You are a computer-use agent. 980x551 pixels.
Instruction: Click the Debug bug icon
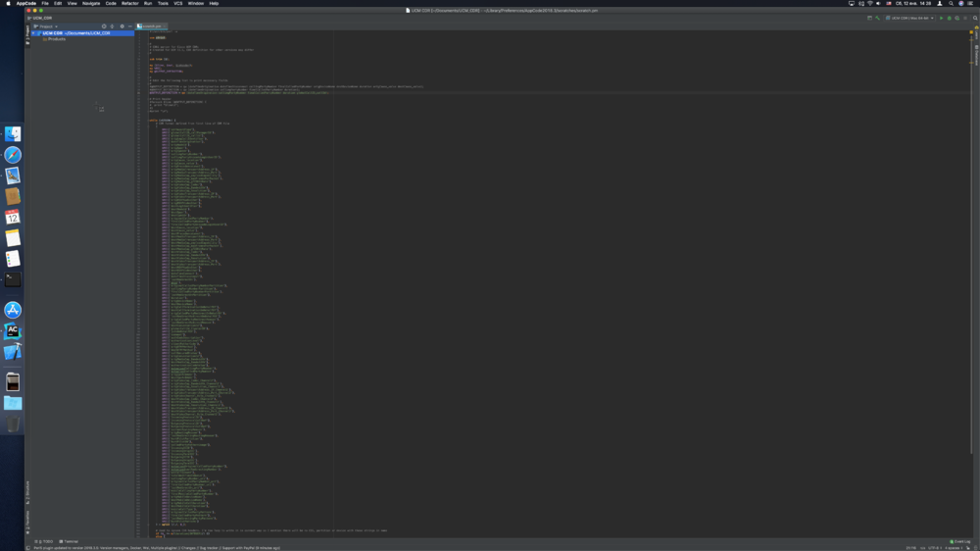tap(950, 18)
